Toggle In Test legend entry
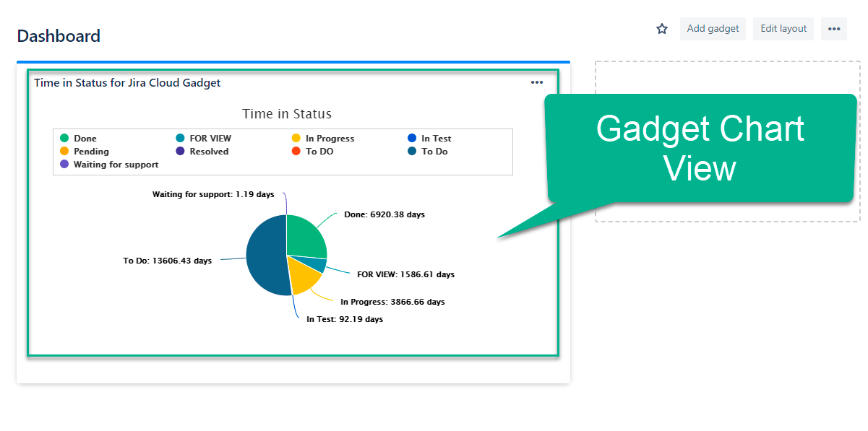Image resolution: width=868 pixels, height=431 pixels. [429, 138]
